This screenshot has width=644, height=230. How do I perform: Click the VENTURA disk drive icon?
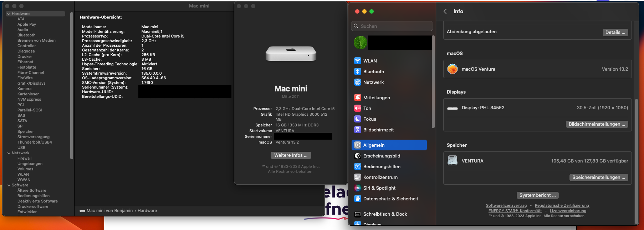pyautogui.click(x=453, y=161)
